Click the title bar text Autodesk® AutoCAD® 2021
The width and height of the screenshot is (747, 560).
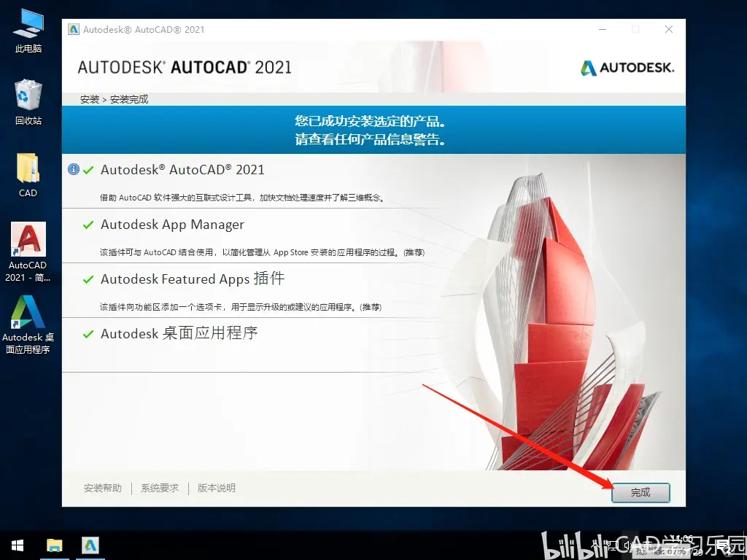click(x=144, y=29)
